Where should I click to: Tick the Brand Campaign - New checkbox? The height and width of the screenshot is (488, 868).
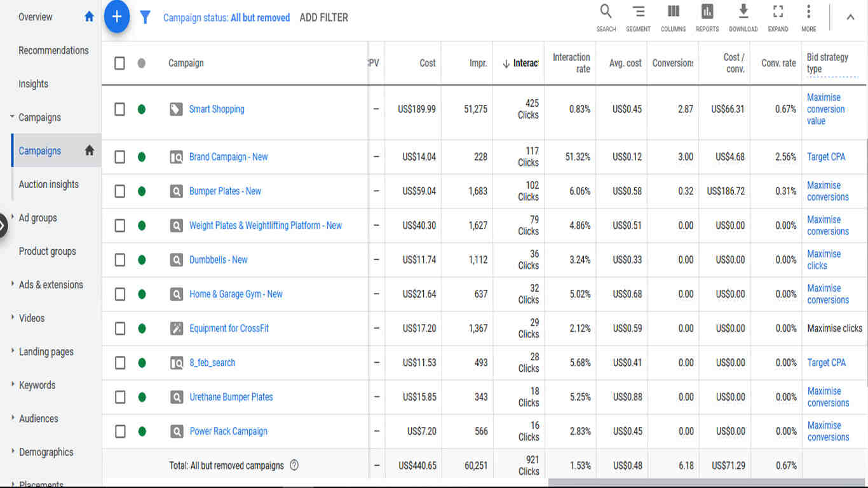click(x=119, y=157)
